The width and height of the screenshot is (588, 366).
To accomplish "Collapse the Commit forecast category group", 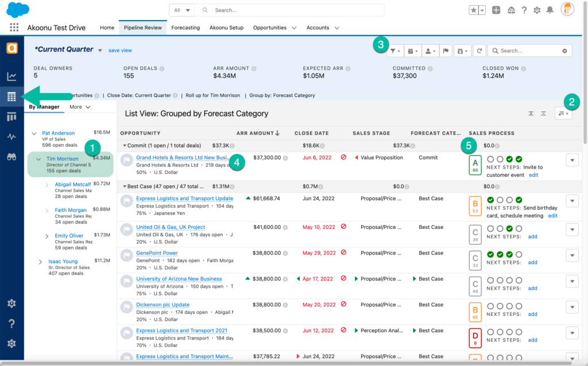I will point(124,146).
